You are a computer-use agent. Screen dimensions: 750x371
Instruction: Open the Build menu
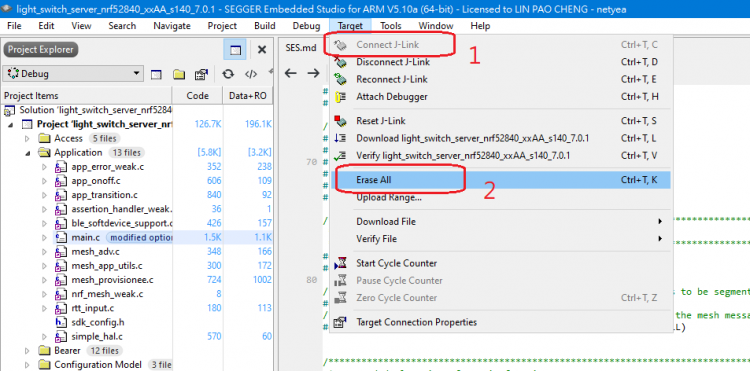click(x=265, y=26)
